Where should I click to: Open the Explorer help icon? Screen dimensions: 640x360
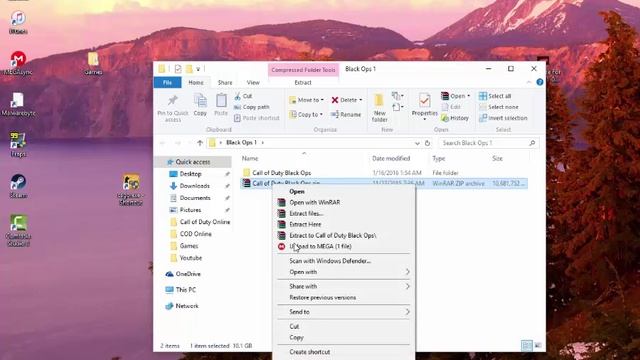point(540,82)
